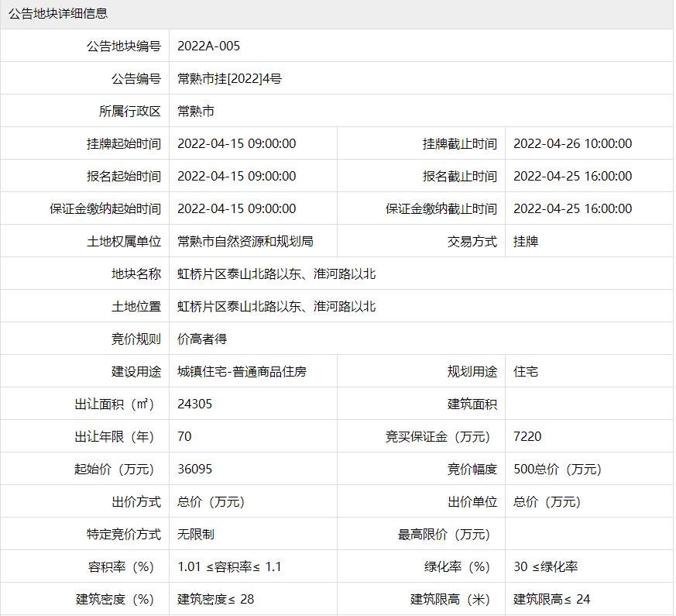676x616 pixels.
Task: Select 500总价（万元） increment value
Action: [558, 470]
